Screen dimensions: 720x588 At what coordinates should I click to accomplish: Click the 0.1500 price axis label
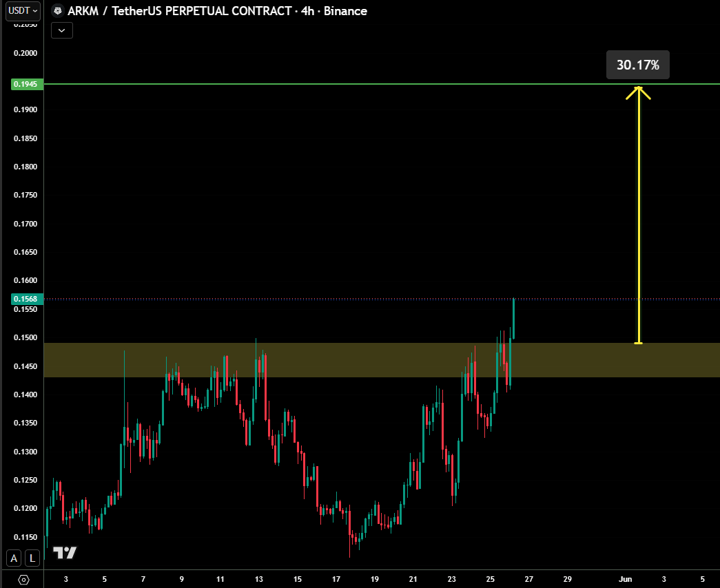pyautogui.click(x=25, y=338)
